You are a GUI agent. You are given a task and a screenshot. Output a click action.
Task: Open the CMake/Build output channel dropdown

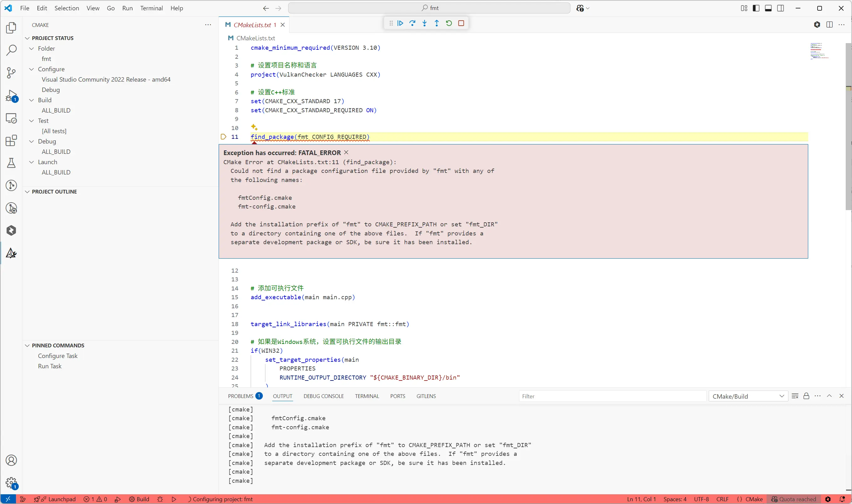point(748,396)
